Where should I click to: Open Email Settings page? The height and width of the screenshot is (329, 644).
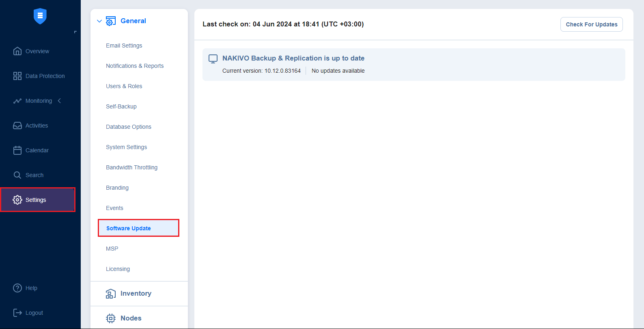124,45
